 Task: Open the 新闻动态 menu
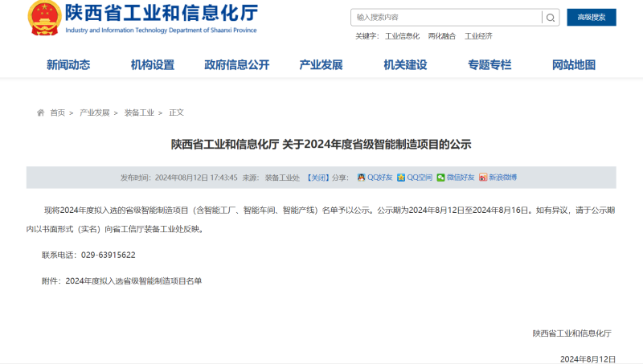coord(68,65)
